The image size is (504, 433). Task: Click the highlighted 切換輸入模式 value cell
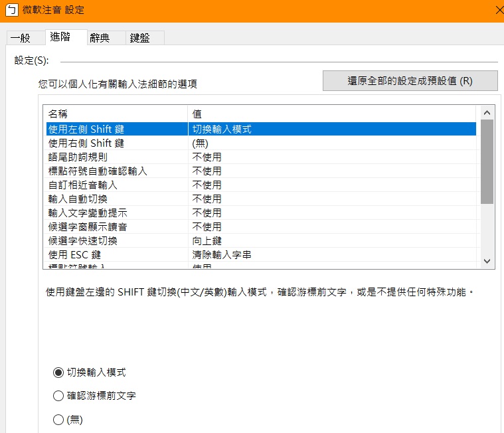click(332, 129)
